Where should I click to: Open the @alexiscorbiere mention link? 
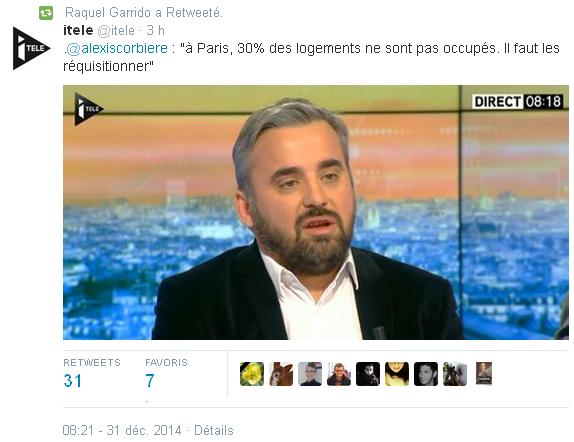coord(117,48)
